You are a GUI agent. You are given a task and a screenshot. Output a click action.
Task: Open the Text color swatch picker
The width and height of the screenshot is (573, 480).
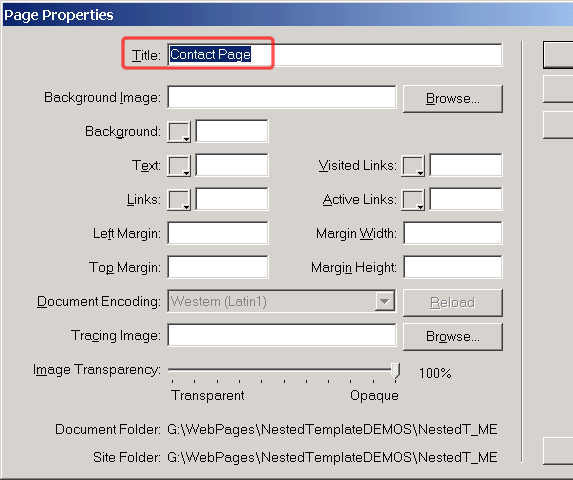click(x=179, y=166)
